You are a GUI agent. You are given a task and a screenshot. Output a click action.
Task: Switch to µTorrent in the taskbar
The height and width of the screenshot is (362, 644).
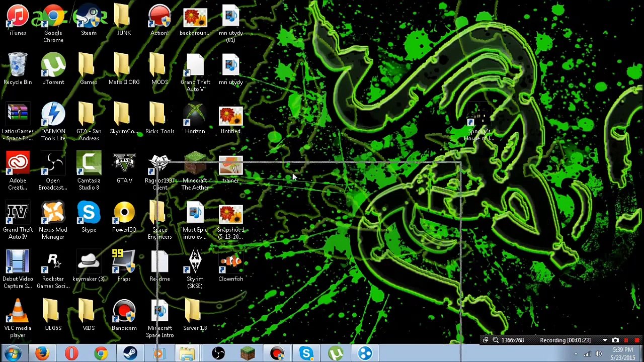coord(336,353)
